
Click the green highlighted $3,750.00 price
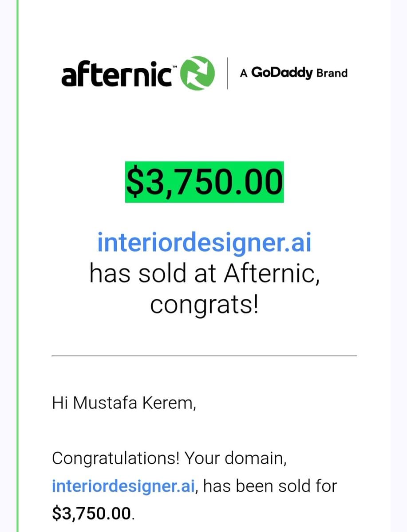pos(204,182)
